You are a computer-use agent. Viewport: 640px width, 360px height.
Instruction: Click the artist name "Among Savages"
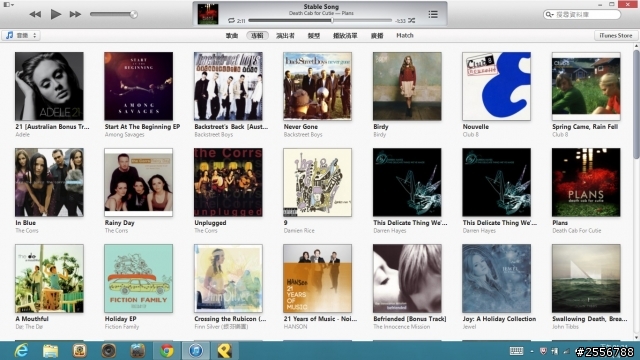point(124,135)
